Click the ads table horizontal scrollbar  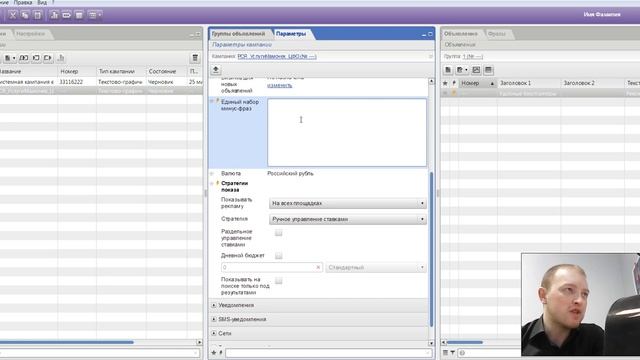coord(464,342)
